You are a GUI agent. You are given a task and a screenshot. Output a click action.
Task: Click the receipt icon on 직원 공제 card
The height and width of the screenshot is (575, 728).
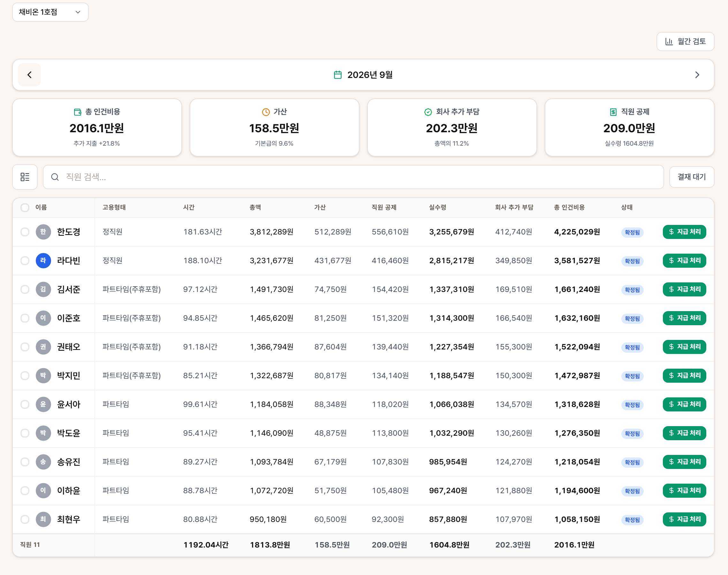(613, 112)
